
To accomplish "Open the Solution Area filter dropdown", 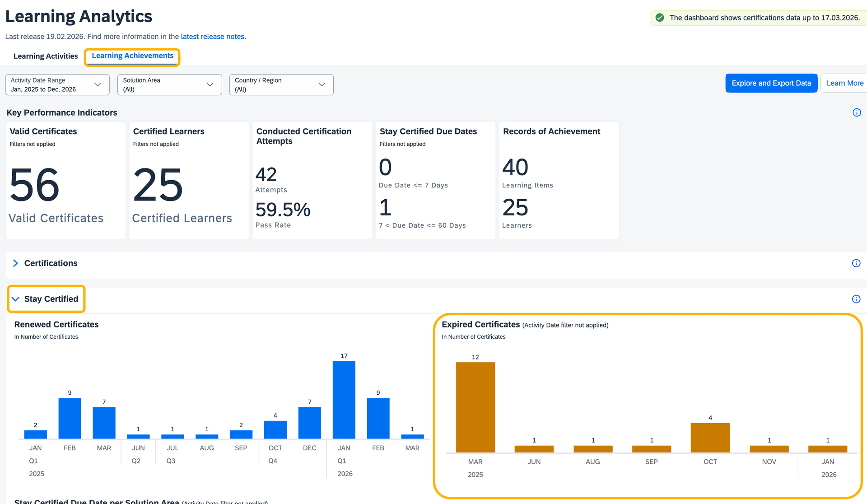I will click(x=169, y=84).
